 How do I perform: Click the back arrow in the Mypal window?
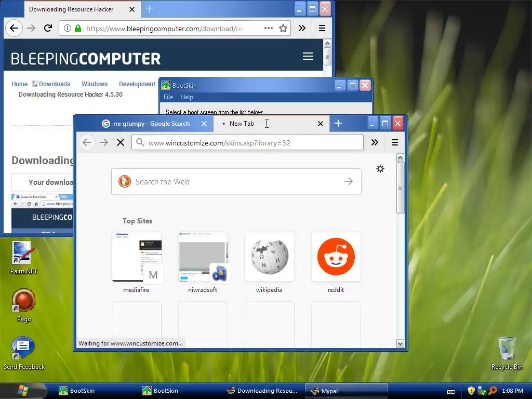point(87,142)
